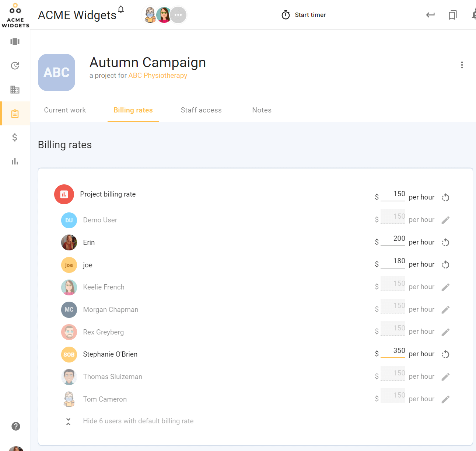Open the more team members ellipsis avatar
The width and height of the screenshot is (476, 451).
pyautogui.click(x=178, y=15)
